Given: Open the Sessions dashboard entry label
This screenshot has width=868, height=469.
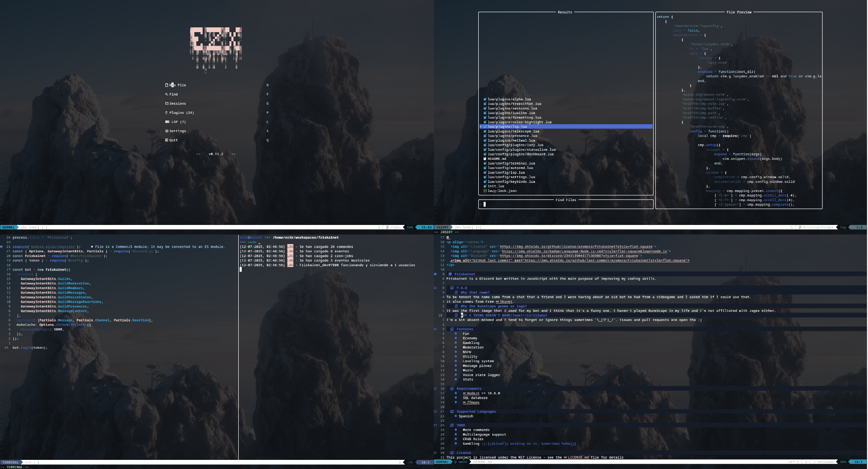Looking at the screenshot, I should tap(178, 103).
